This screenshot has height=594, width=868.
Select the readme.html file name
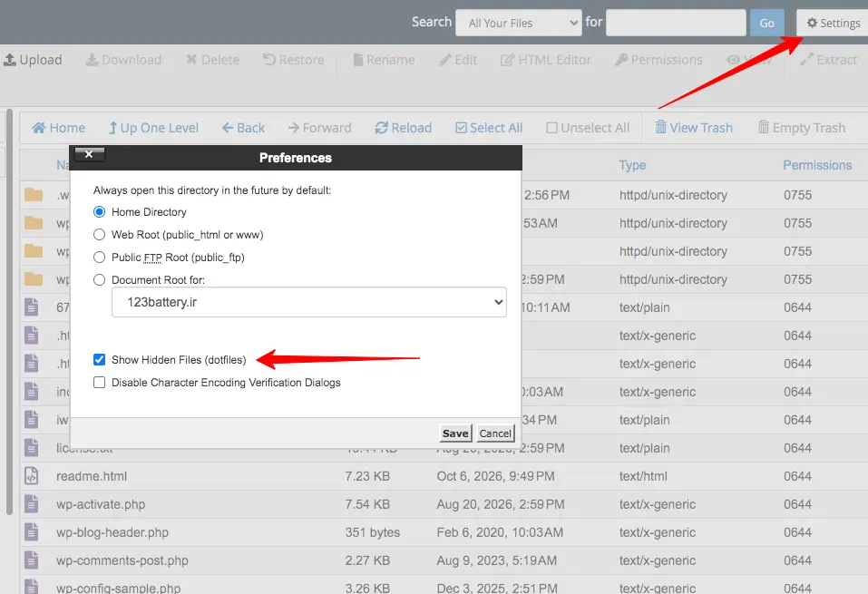tap(92, 477)
